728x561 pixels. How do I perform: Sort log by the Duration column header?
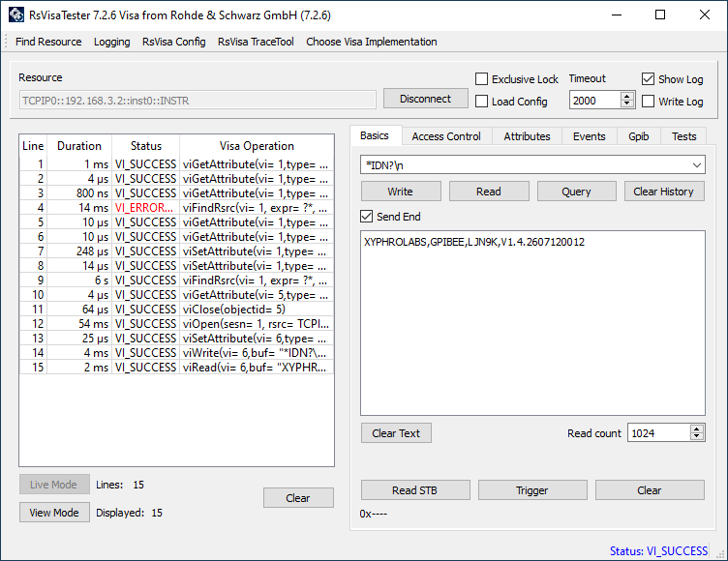point(79,146)
